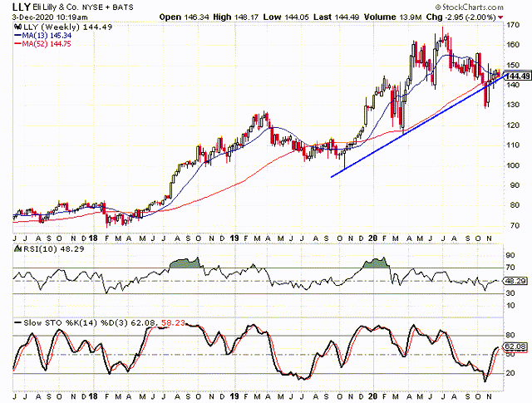The width and height of the screenshot is (532, 403).
Task: Click the 48.29 RSI value tag on the right
Action: pos(515,281)
